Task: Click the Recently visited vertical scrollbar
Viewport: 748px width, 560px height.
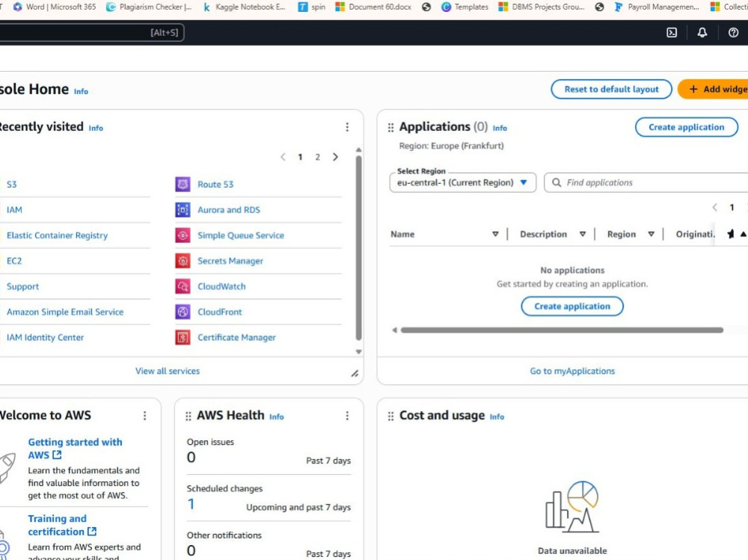Action: (x=359, y=248)
